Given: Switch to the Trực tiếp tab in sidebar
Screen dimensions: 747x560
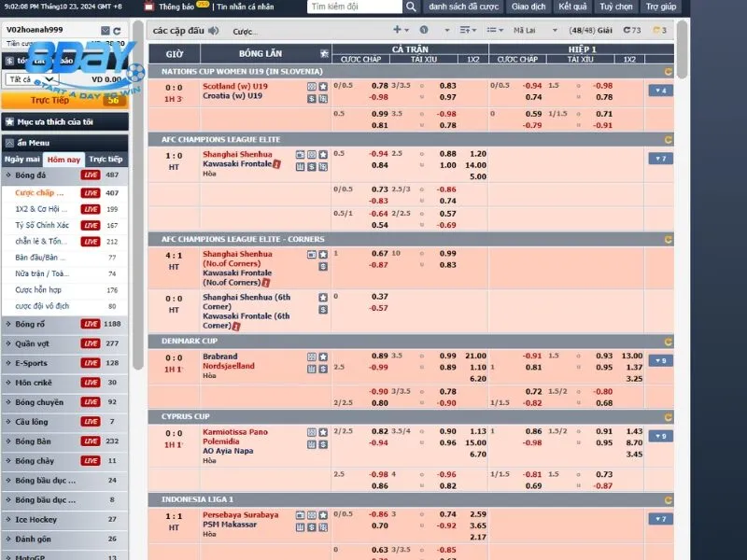Looking at the screenshot, I should (106, 160).
